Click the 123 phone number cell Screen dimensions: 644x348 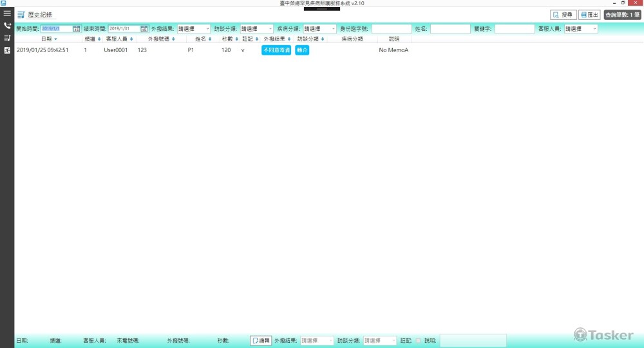[142, 50]
